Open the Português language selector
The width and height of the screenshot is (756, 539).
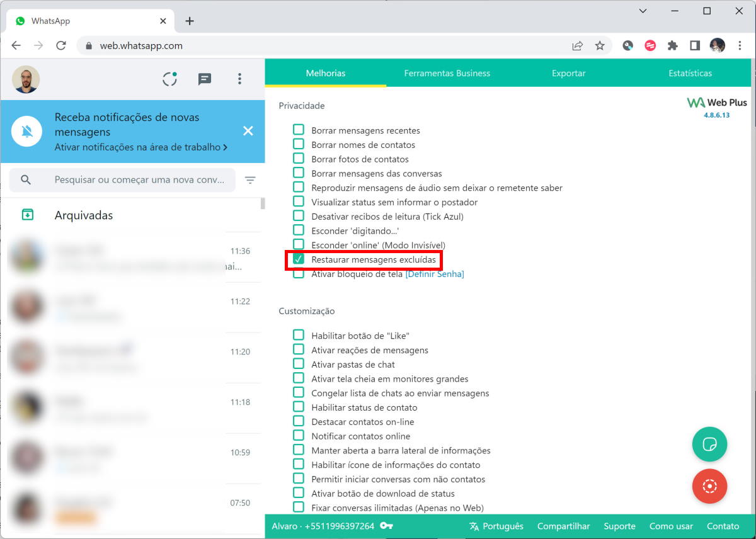point(496,526)
